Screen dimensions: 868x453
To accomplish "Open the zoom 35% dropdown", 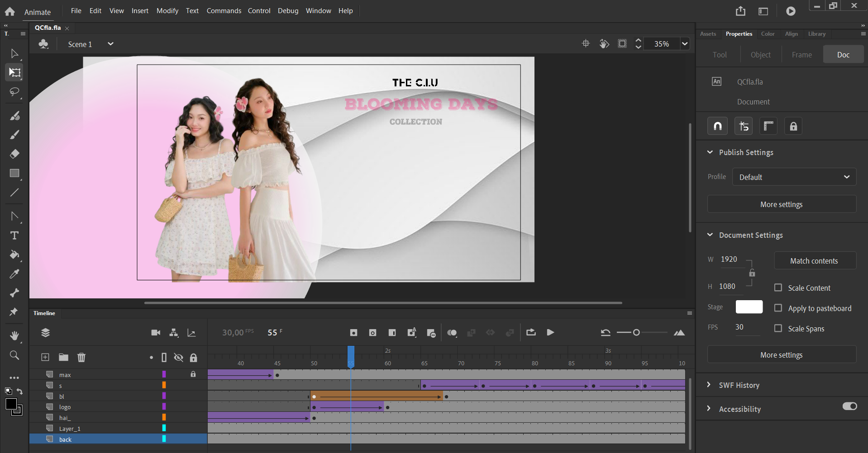I will tap(685, 44).
